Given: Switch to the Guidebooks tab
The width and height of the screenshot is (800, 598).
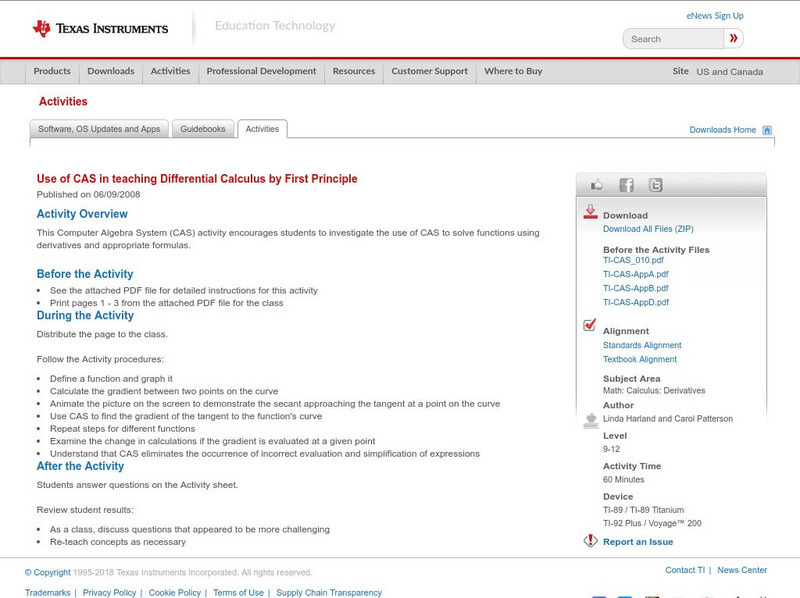Looking at the screenshot, I should 204,129.
